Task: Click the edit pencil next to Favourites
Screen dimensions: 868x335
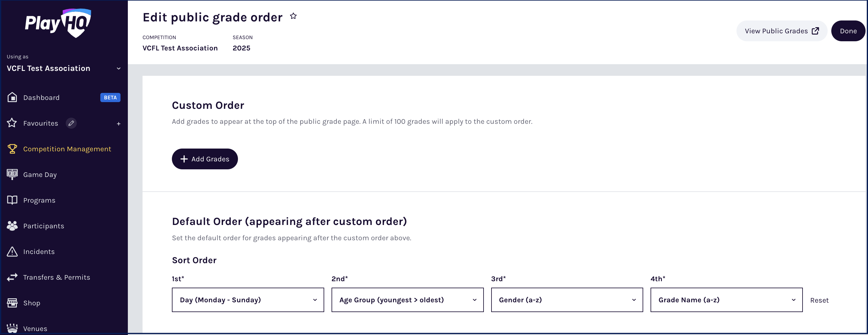Action: click(x=71, y=123)
